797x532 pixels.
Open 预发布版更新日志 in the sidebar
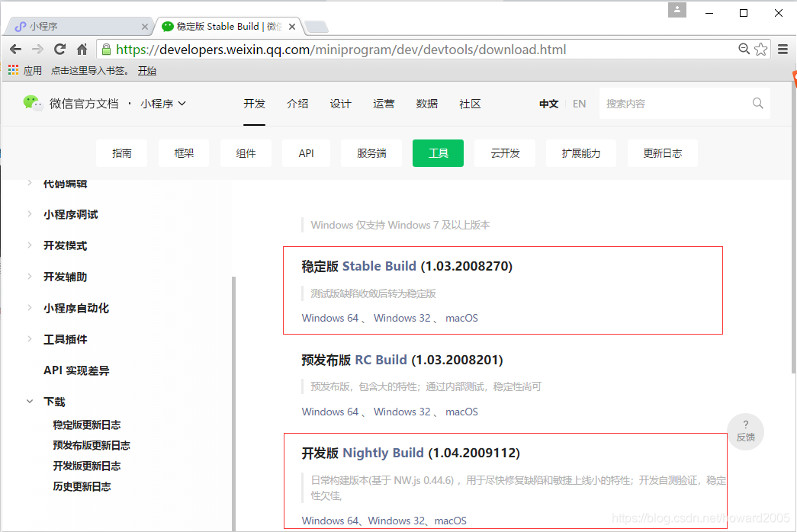92,446
